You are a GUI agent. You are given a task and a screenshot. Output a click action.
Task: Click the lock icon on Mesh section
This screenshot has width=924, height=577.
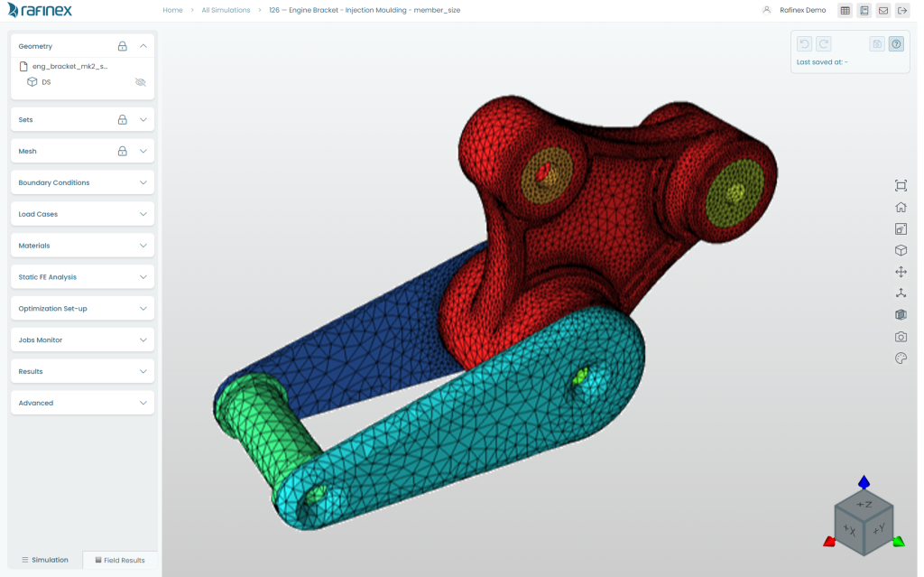pos(123,151)
